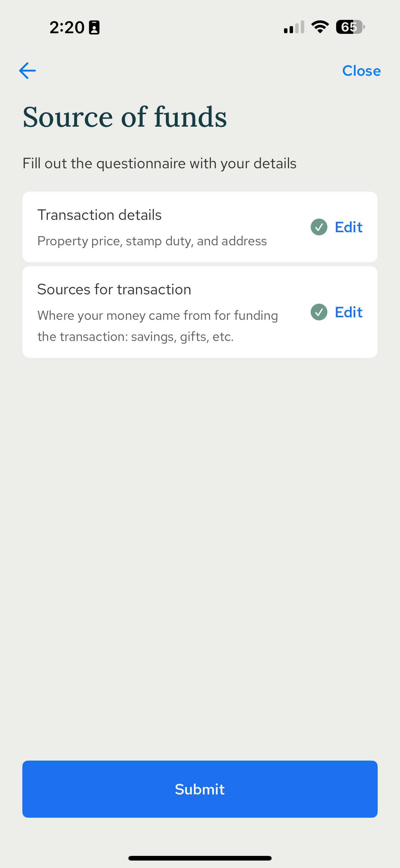
Task: Tap the green checkmark for Transaction details
Action: pyautogui.click(x=319, y=227)
